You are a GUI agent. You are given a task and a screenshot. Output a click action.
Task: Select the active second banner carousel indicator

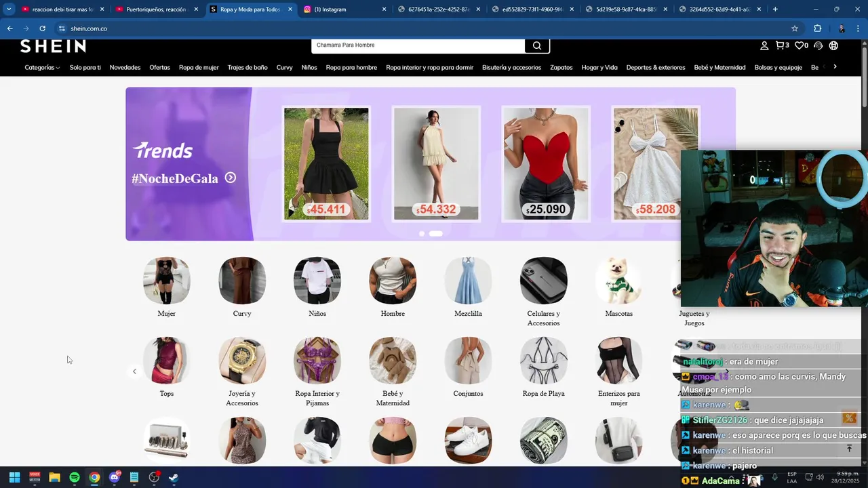click(436, 233)
